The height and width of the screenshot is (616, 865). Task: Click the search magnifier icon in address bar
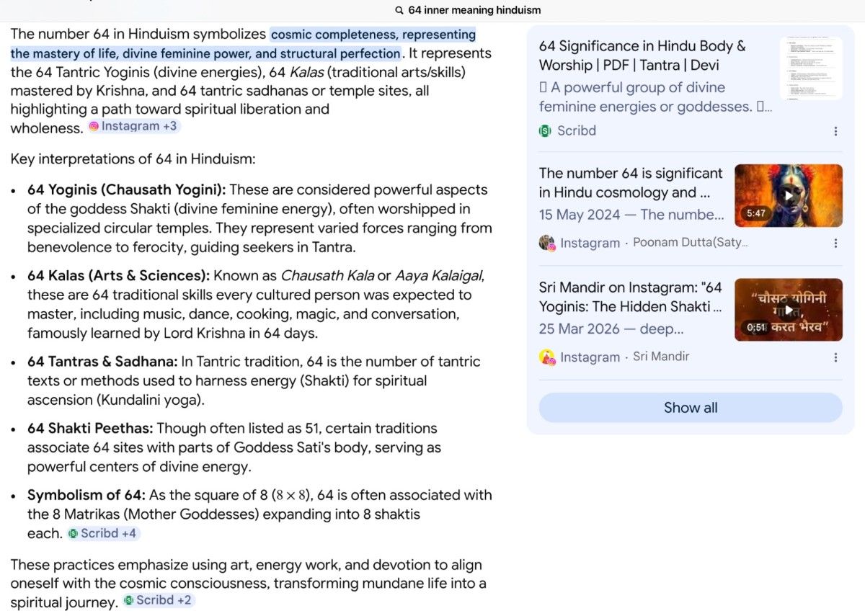[x=399, y=10]
